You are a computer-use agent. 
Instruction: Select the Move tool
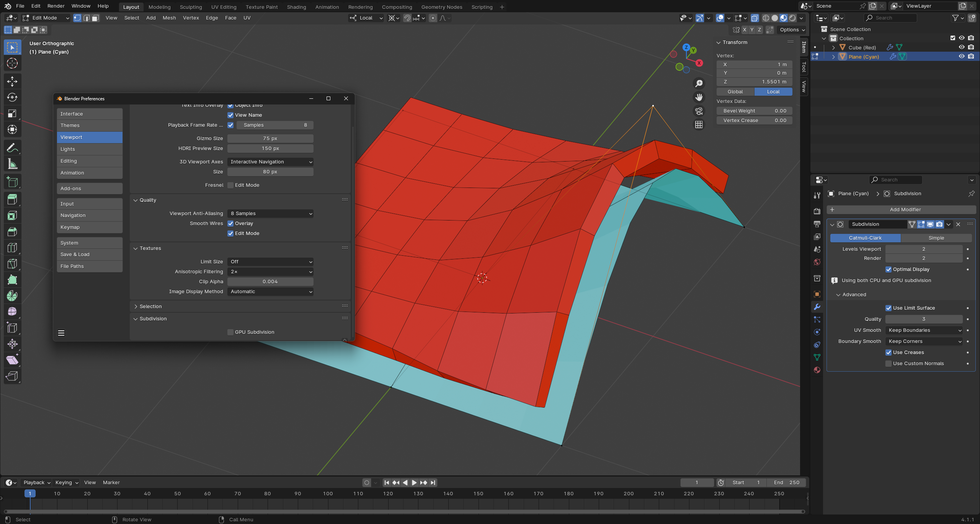pyautogui.click(x=12, y=81)
